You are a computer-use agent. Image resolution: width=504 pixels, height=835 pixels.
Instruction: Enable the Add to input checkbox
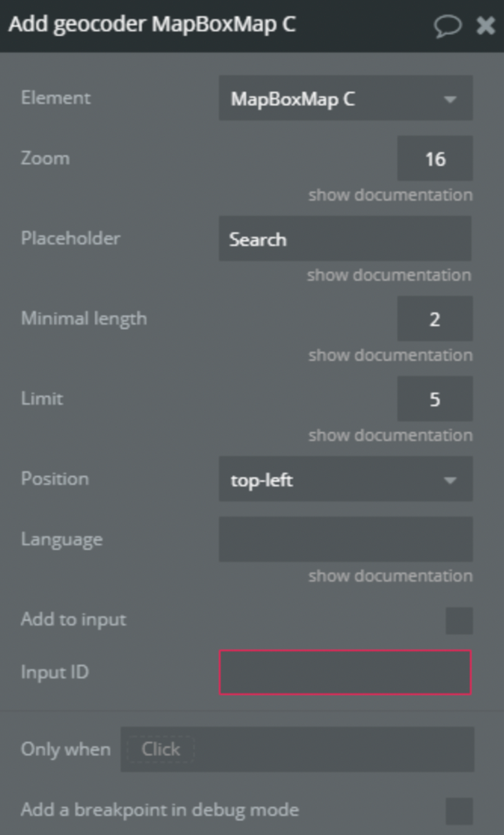pyautogui.click(x=459, y=621)
